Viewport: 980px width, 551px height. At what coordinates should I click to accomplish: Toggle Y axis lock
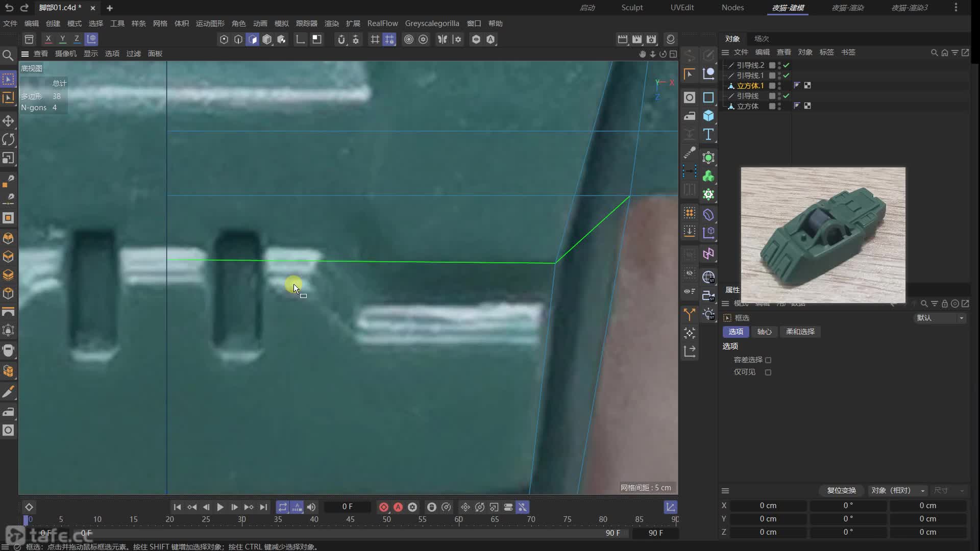click(x=63, y=39)
